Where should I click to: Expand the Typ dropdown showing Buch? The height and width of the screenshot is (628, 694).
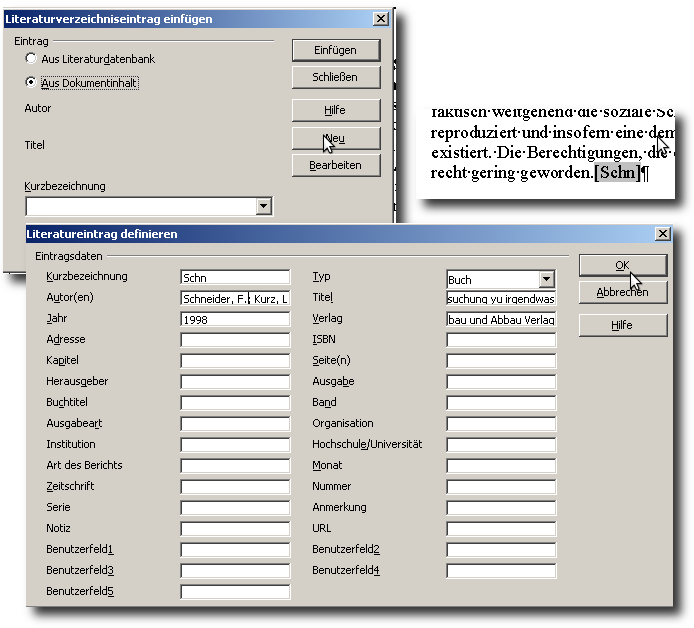pos(546,280)
